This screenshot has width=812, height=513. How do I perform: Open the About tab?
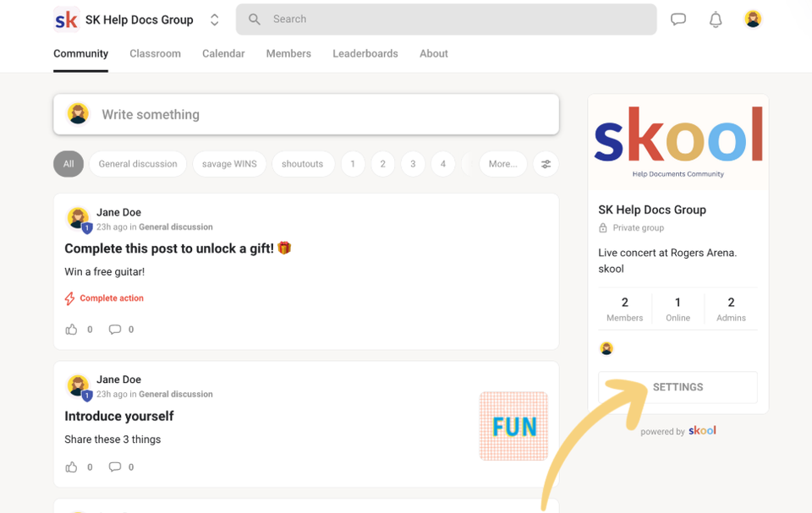pos(433,54)
